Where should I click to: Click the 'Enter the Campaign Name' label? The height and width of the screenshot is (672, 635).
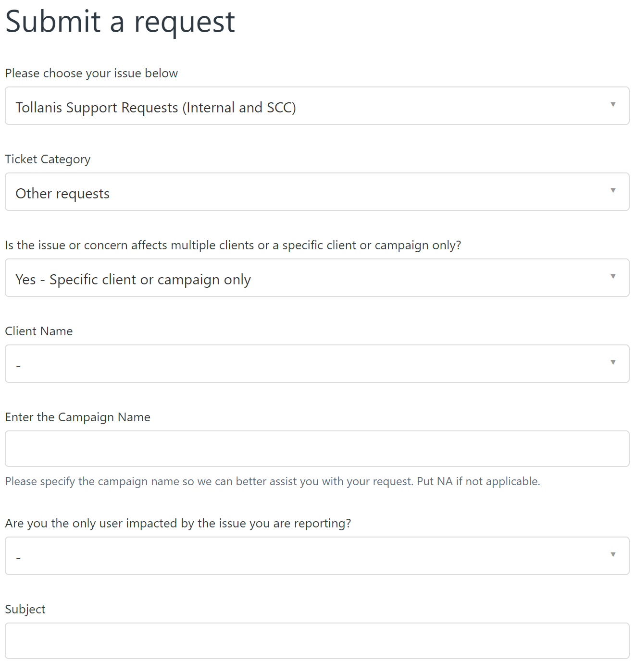pyautogui.click(x=77, y=417)
